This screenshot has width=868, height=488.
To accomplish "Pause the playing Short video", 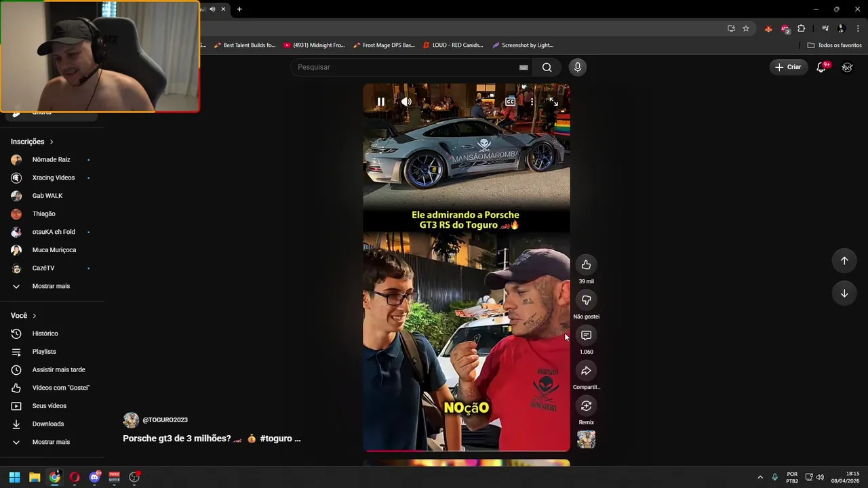I will [381, 102].
